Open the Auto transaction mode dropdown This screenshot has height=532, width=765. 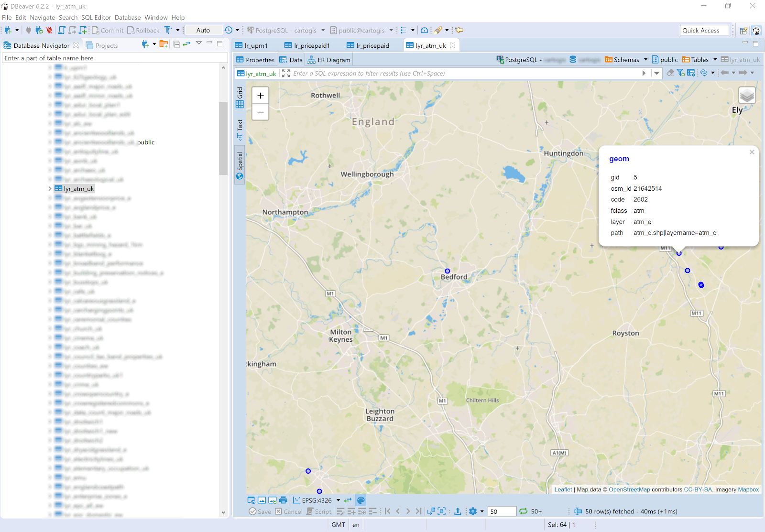pos(203,30)
